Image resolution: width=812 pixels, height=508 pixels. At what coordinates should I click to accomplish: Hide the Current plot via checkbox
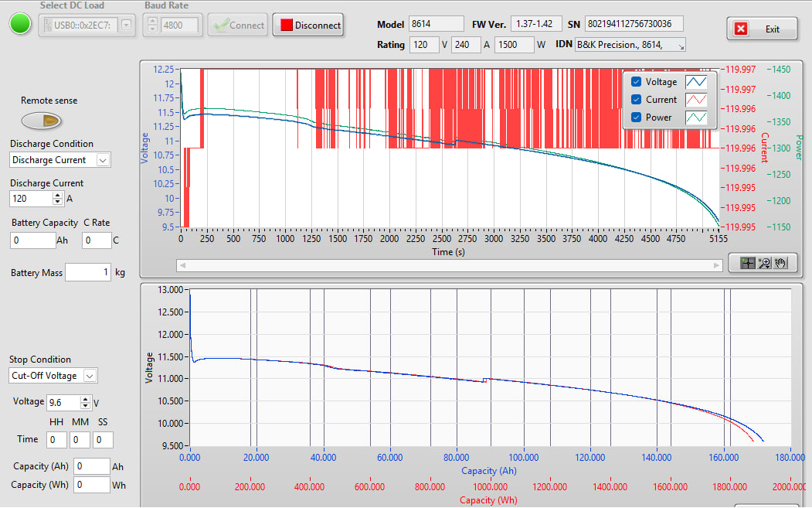tap(636, 100)
